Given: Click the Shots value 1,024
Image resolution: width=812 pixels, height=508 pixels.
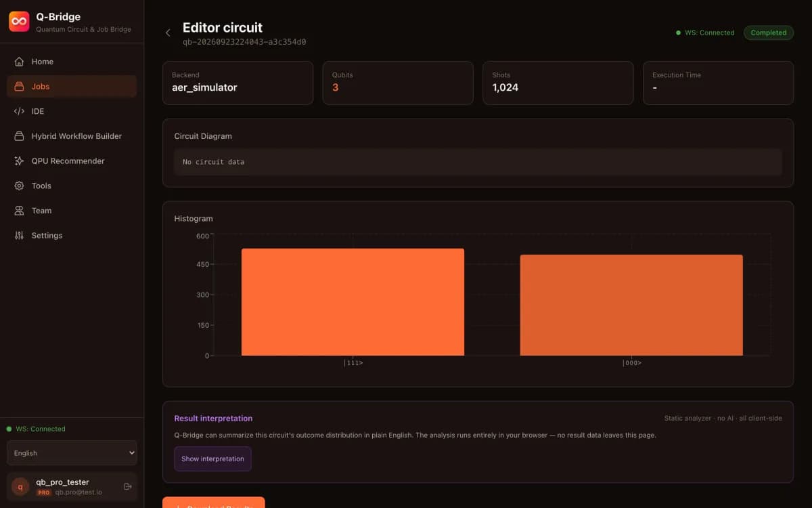Looking at the screenshot, I should pos(505,87).
